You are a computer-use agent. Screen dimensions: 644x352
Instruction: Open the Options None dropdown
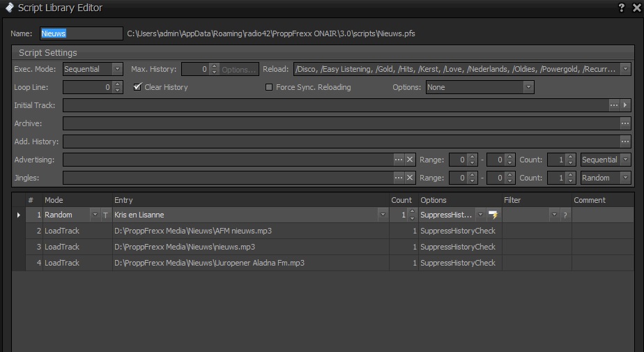click(x=528, y=87)
